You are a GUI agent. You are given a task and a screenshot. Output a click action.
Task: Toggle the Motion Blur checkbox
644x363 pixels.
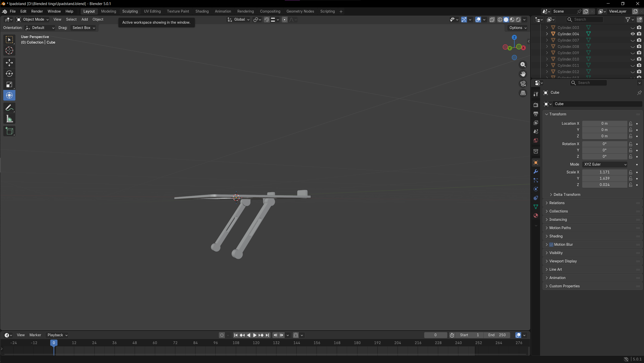pos(551,245)
